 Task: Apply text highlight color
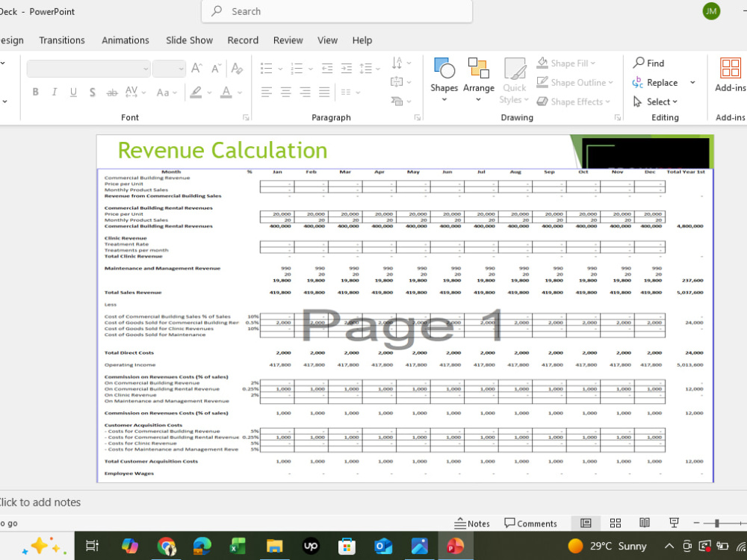pyautogui.click(x=196, y=92)
